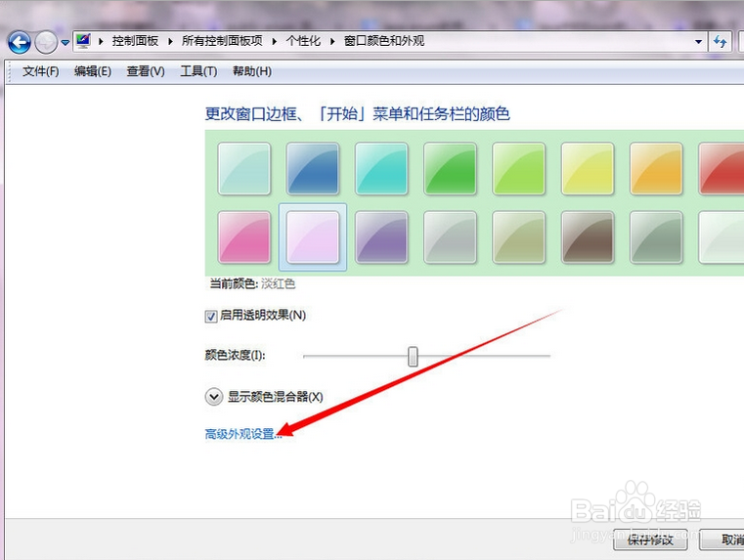The height and width of the screenshot is (560, 744).
Task: Toggle 启用透明效果(N) checkbox
Action: point(211,316)
